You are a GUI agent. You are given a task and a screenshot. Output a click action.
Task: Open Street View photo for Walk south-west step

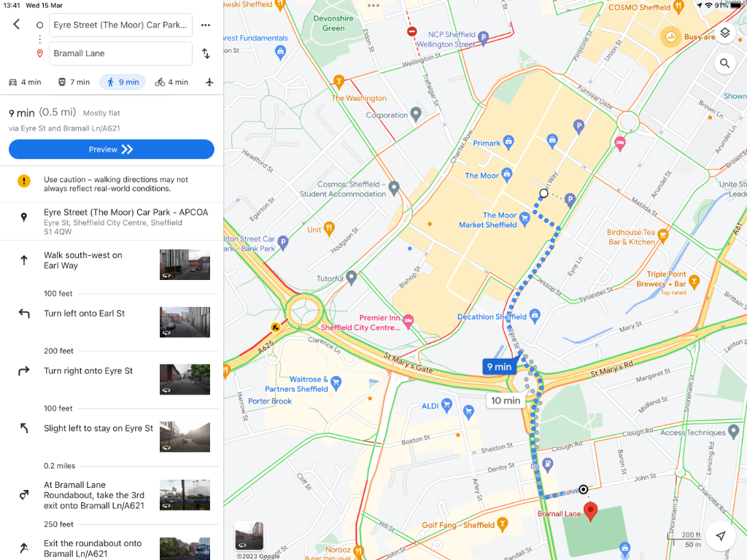[x=185, y=265]
